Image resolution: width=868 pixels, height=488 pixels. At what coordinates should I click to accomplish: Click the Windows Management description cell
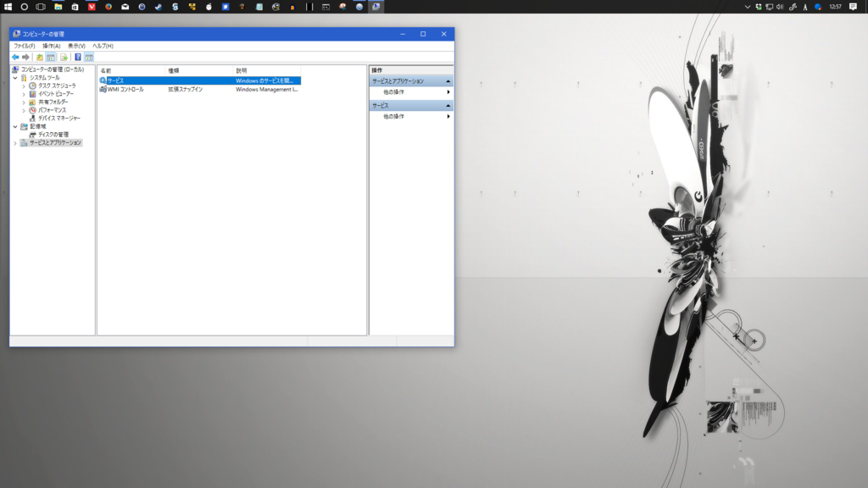(x=267, y=89)
